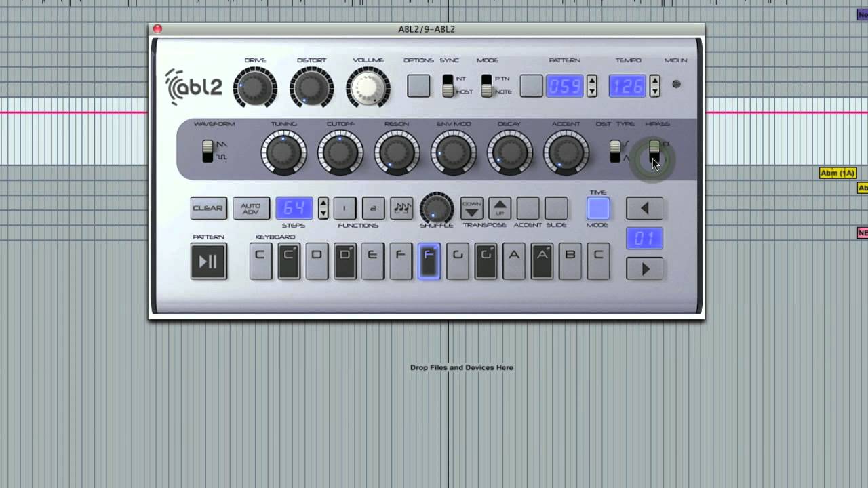Flip the Mode PTN/NOTE switch

click(x=486, y=85)
